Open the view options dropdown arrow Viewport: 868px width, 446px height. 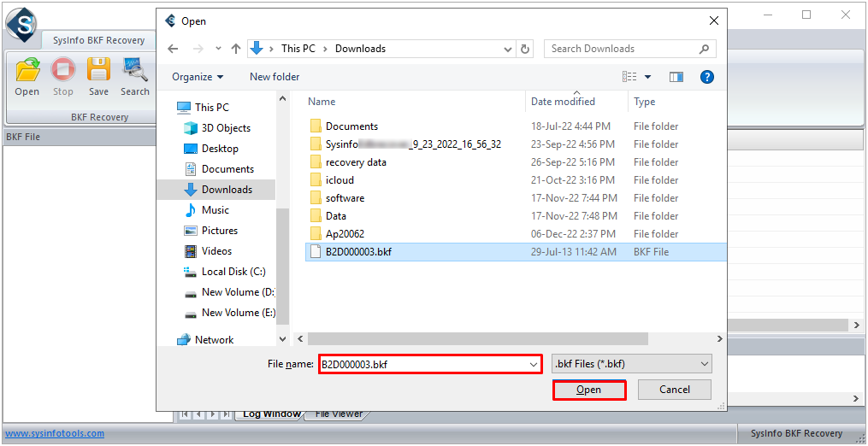pos(647,77)
